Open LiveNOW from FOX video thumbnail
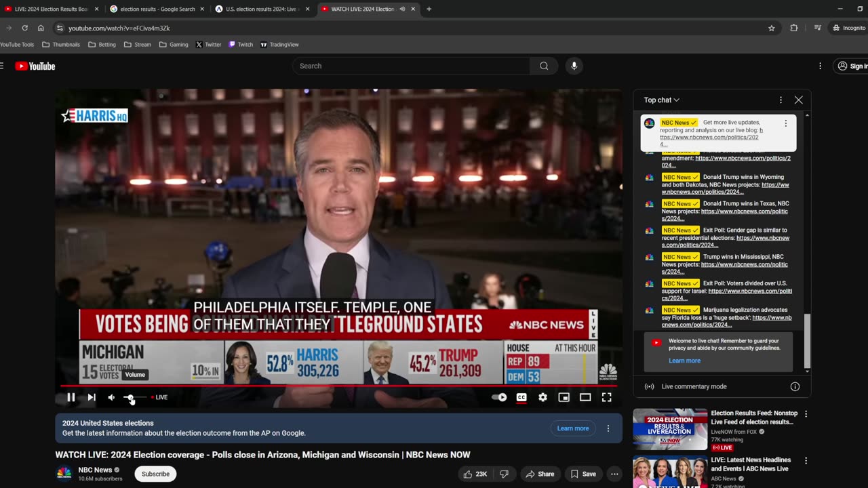This screenshot has width=868, height=488. pyautogui.click(x=670, y=429)
